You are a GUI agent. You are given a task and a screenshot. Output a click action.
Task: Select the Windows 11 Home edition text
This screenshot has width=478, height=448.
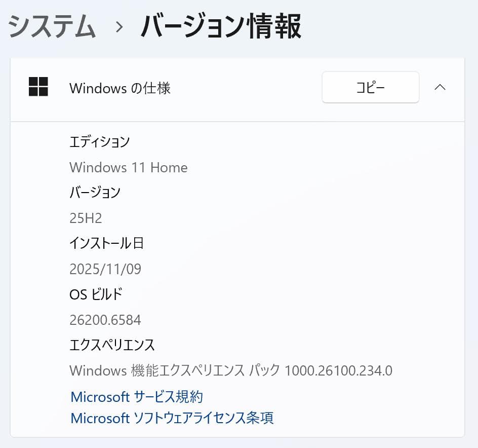pos(128,167)
